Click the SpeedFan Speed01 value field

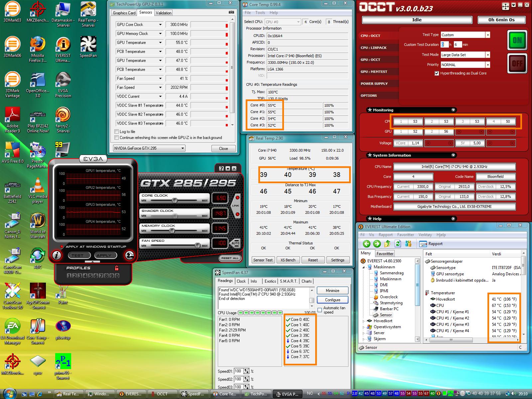point(238,371)
